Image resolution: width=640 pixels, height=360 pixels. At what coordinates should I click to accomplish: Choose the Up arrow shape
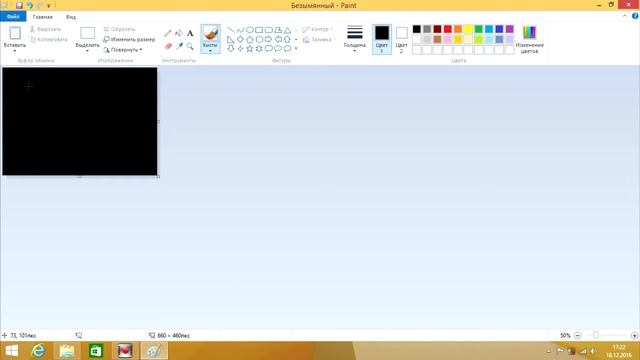click(x=287, y=39)
